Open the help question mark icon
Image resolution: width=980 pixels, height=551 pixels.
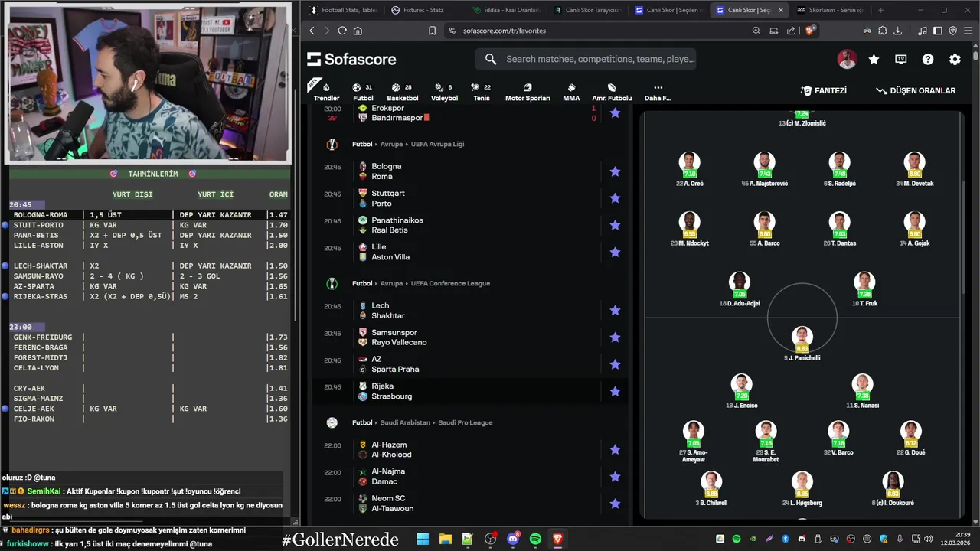pyautogui.click(x=928, y=59)
